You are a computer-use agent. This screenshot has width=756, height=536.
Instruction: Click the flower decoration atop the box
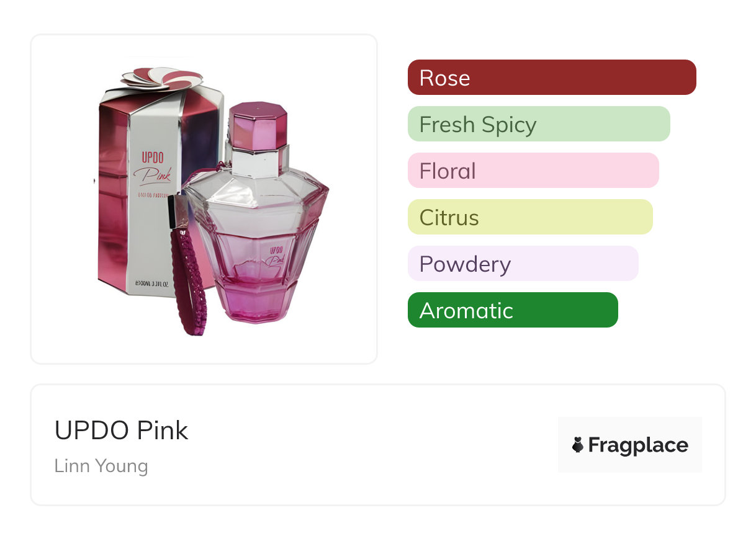[x=163, y=78]
